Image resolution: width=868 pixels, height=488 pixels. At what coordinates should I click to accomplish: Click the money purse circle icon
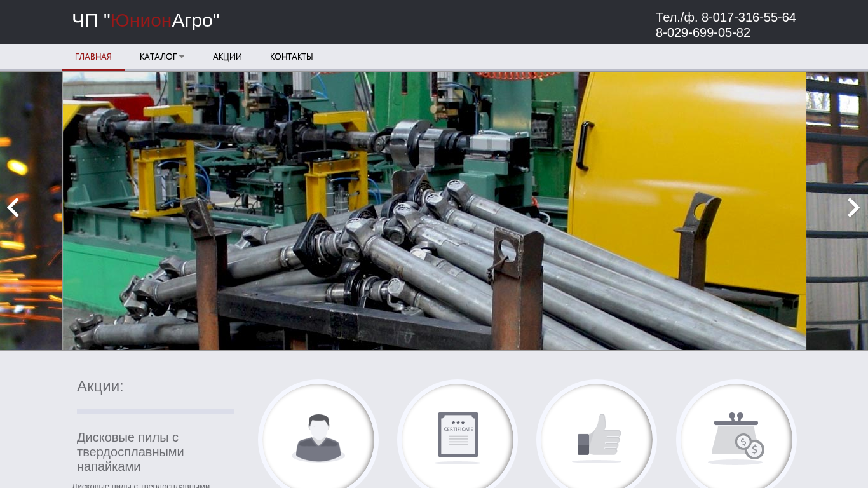(x=736, y=439)
